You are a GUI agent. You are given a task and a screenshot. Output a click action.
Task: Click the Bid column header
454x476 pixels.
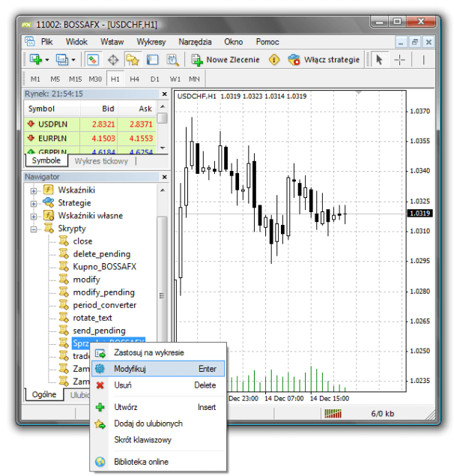pos(99,109)
